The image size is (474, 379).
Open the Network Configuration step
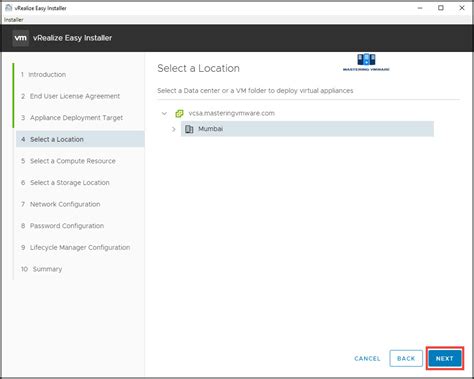[x=65, y=204]
